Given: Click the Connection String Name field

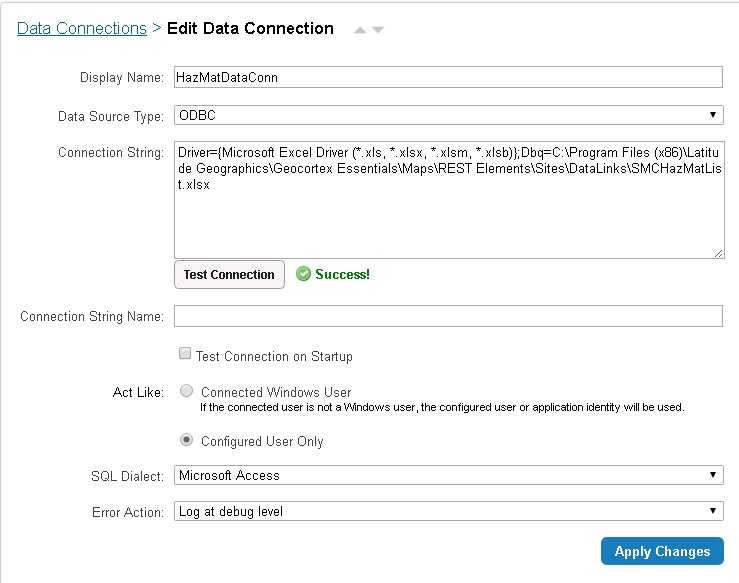Looking at the screenshot, I should click(448, 316).
